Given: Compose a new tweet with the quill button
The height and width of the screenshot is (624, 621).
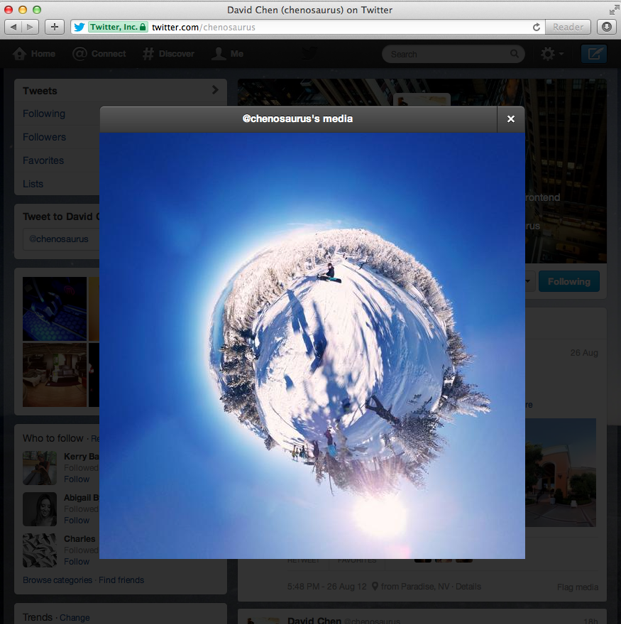Looking at the screenshot, I should tap(594, 54).
